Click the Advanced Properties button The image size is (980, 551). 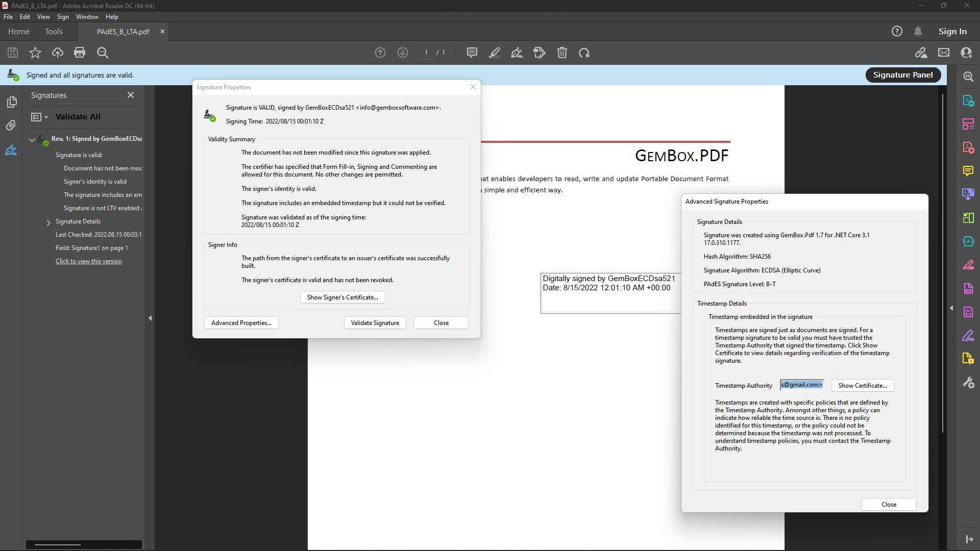click(241, 323)
